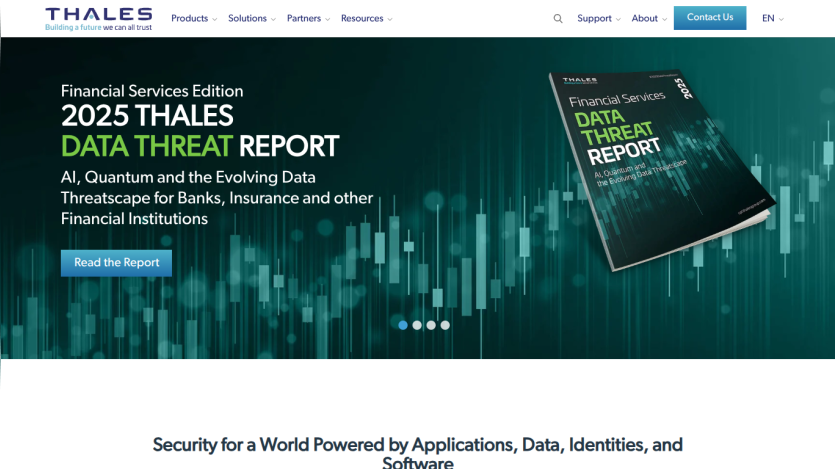Select the first carousel dot
The image size is (835, 469).
(x=403, y=325)
